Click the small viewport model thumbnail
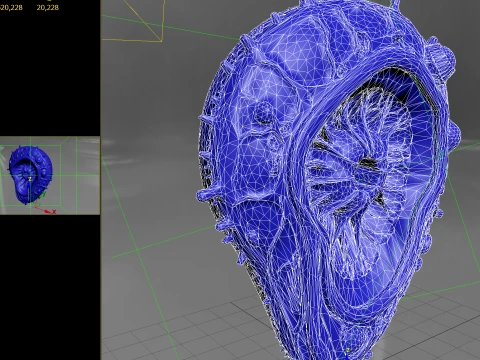This screenshot has height=360, width=480. (31, 175)
